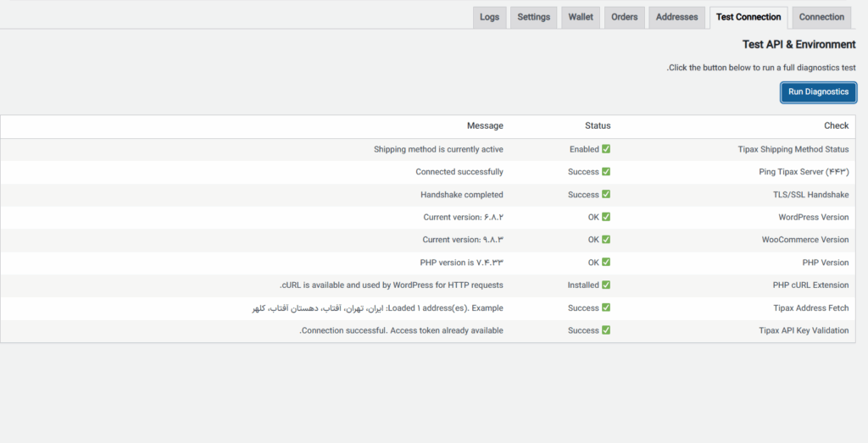The height and width of the screenshot is (443, 868).
Task: Click the Status column header
Action: (598, 125)
